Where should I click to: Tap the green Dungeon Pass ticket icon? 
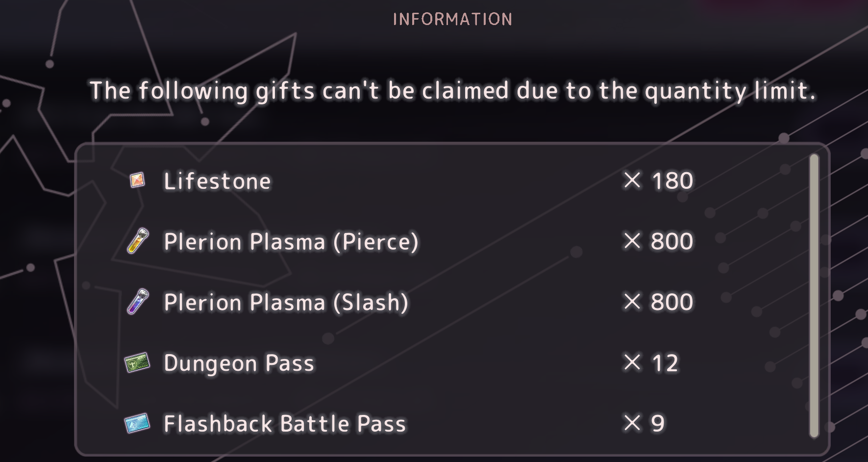click(x=138, y=362)
